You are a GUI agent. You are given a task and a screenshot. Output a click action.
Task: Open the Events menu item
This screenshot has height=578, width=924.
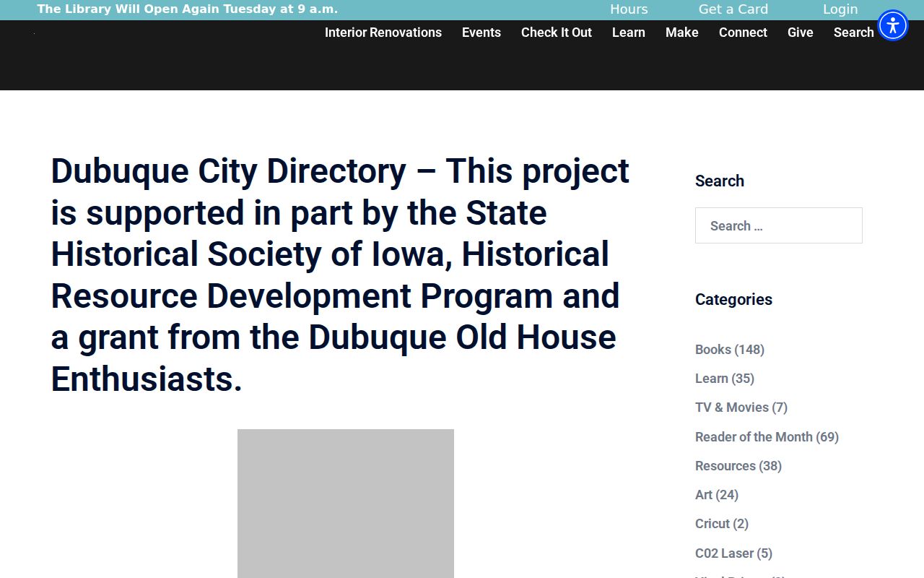pos(481,33)
